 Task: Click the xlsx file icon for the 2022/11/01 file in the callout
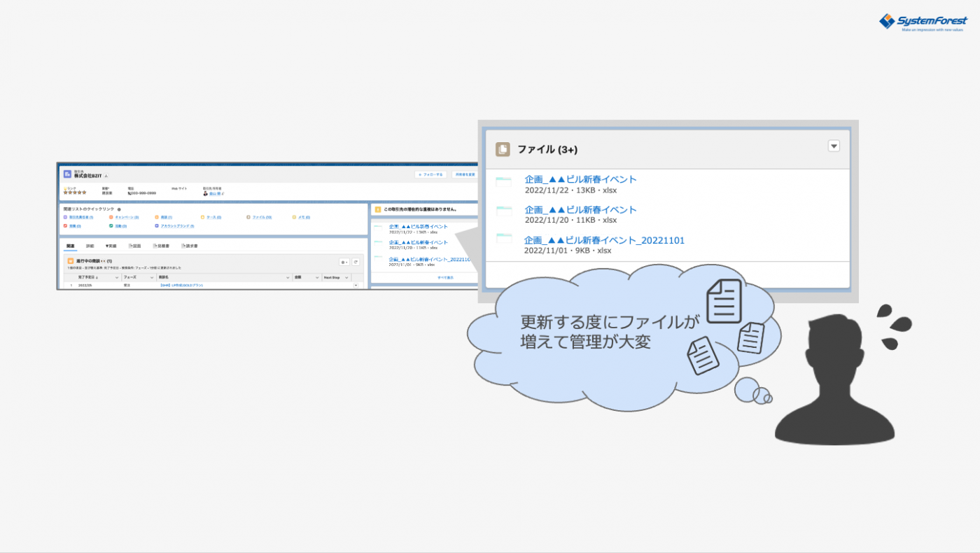click(x=504, y=239)
